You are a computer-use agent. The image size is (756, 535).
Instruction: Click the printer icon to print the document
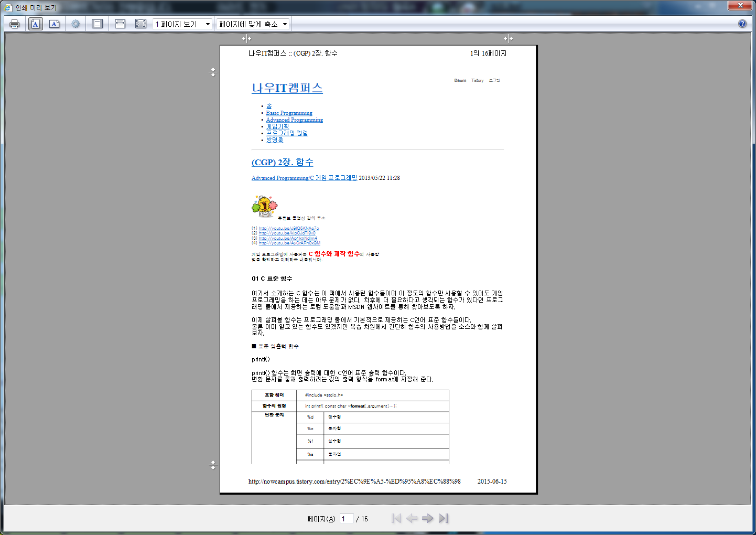[x=15, y=24]
